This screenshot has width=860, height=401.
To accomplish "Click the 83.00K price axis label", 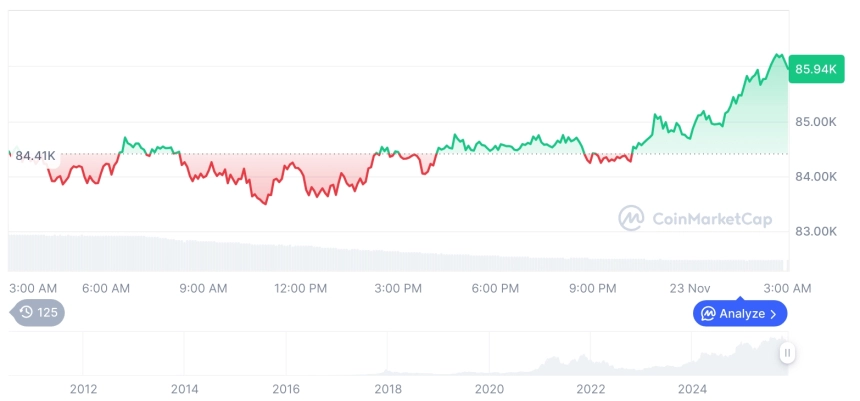I will [815, 231].
